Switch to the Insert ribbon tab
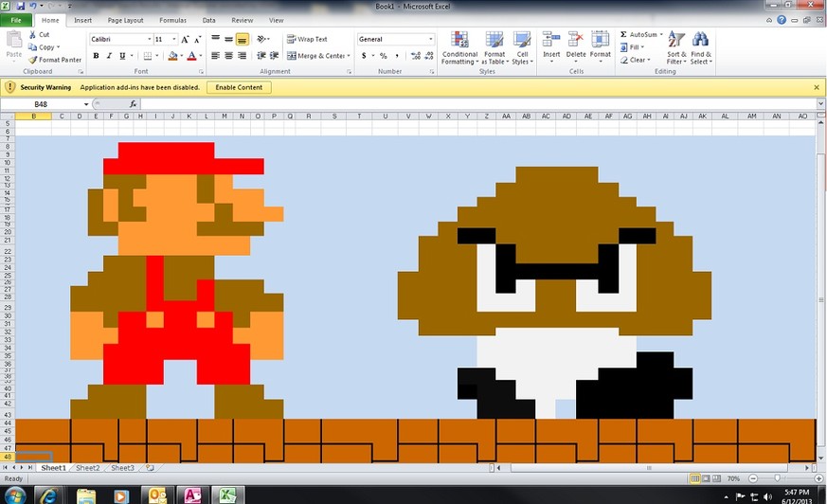827x504 pixels. [82, 21]
